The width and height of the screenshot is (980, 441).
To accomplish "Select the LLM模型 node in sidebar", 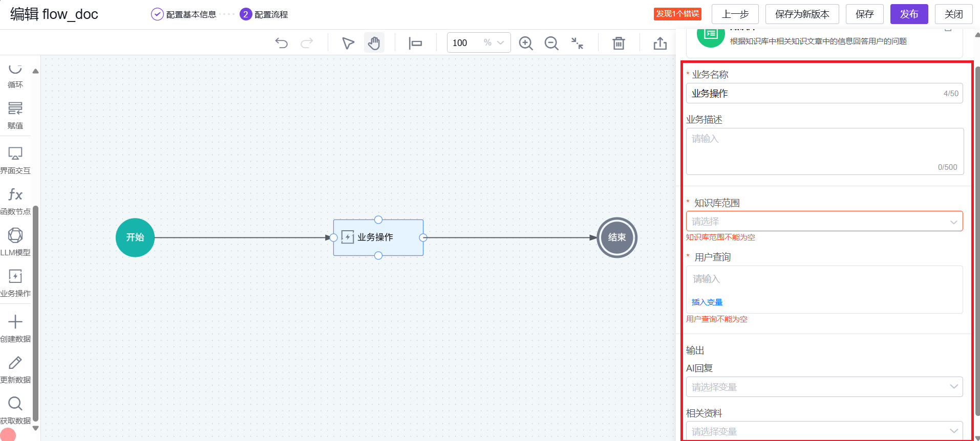I will pyautogui.click(x=15, y=241).
